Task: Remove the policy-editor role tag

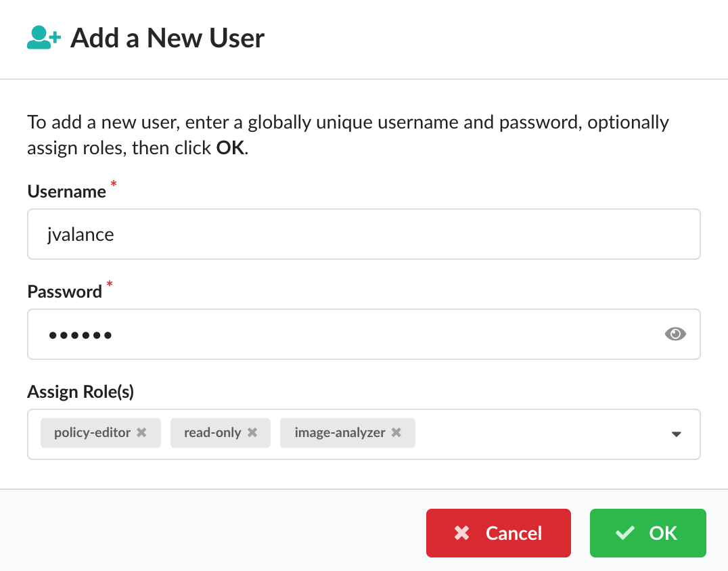Action: [x=141, y=432]
